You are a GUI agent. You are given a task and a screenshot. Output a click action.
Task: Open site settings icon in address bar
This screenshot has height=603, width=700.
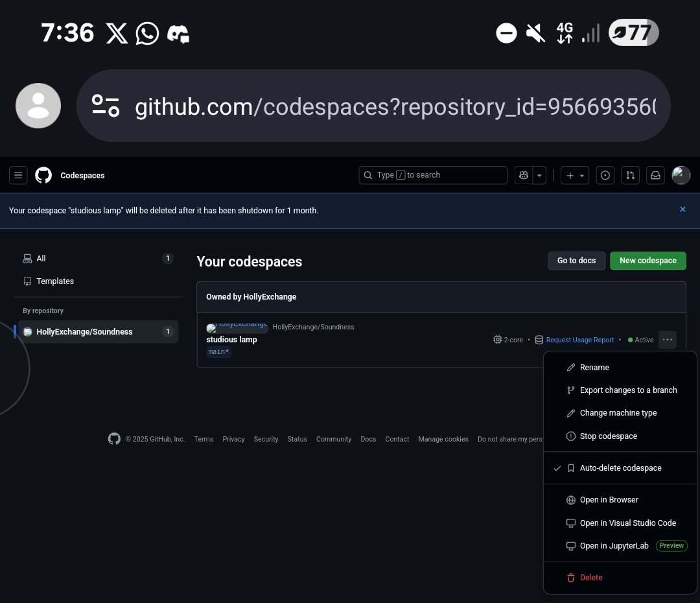coord(106,106)
